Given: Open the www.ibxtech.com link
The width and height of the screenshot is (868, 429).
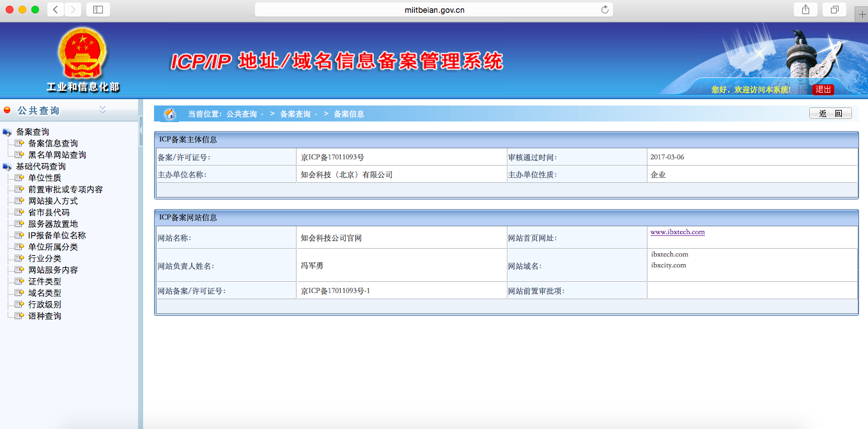Looking at the screenshot, I should pos(677,232).
